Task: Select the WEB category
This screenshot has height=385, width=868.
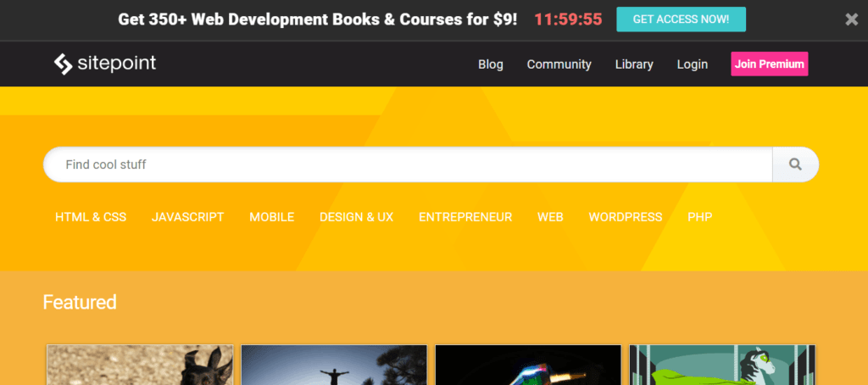Action: [550, 217]
